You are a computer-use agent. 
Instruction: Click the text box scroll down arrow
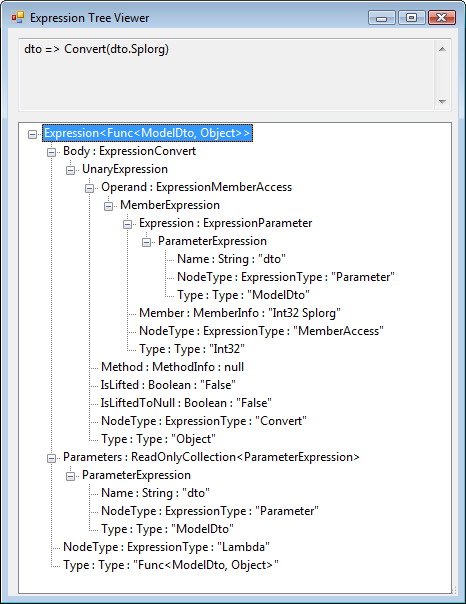tap(442, 102)
